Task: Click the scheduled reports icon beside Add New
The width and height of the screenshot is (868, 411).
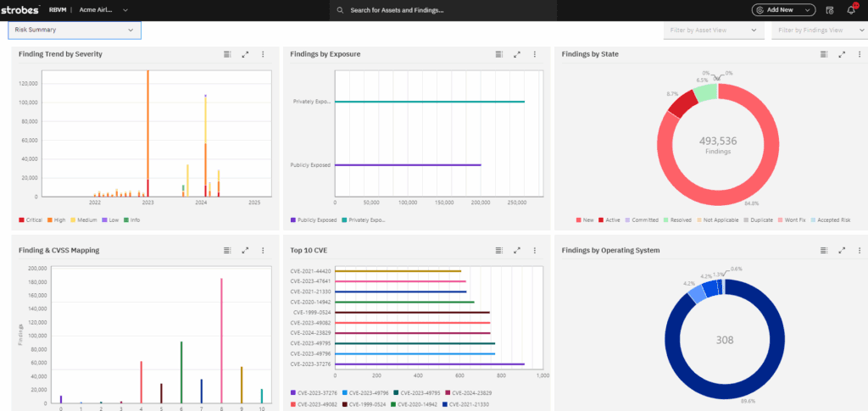Action: click(829, 10)
